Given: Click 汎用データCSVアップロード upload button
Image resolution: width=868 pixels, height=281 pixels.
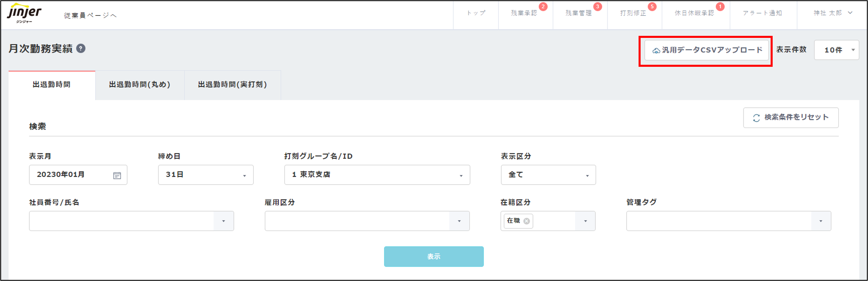Looking at the screenshot, I should click(x=706, y=50).
